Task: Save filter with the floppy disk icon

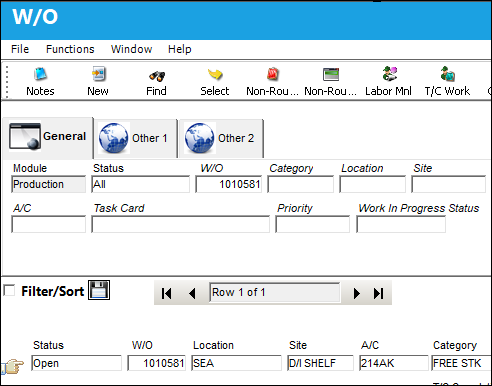Action: point(99,290)
